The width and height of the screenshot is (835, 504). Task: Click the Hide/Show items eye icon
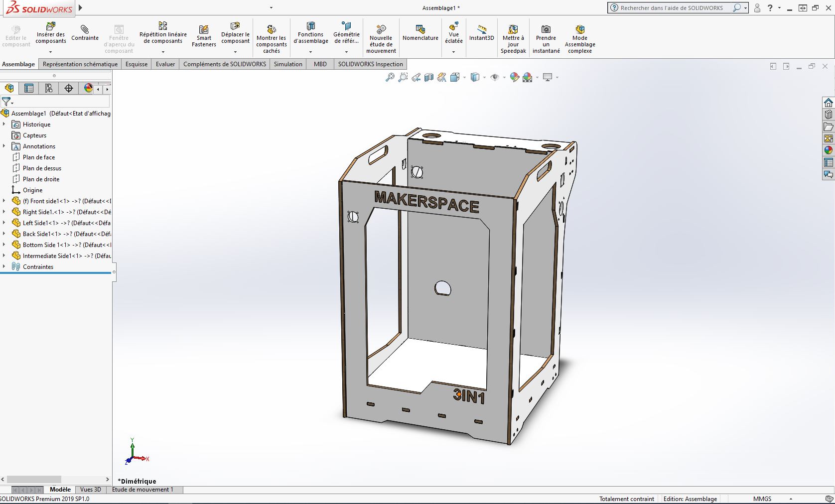pyautogui.click(x=495, y=77)
